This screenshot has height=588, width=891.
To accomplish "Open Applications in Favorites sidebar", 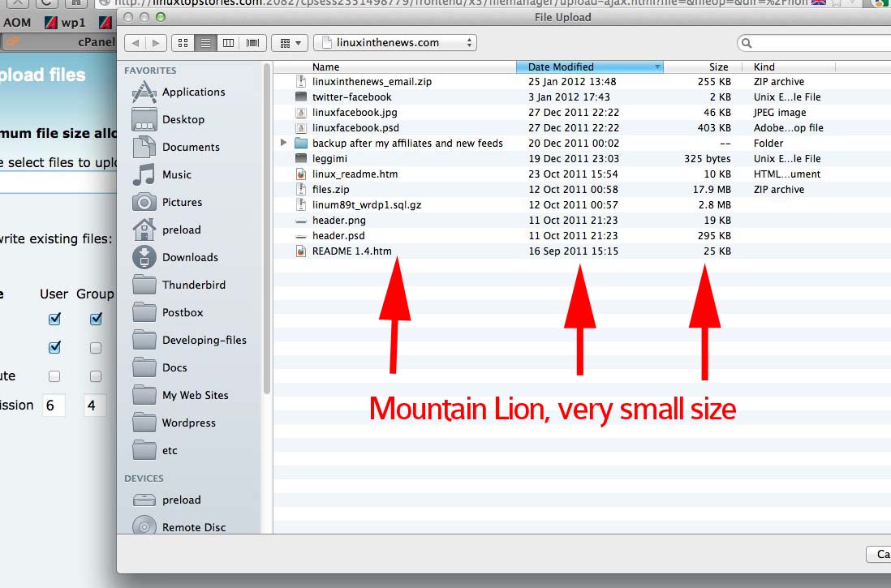I will [179, 92].
